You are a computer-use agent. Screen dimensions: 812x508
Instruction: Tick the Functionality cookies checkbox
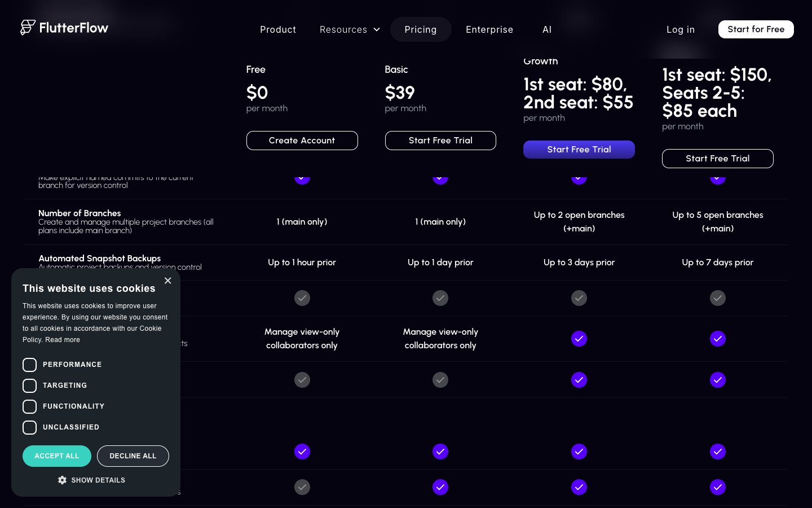tap(30, 406)
